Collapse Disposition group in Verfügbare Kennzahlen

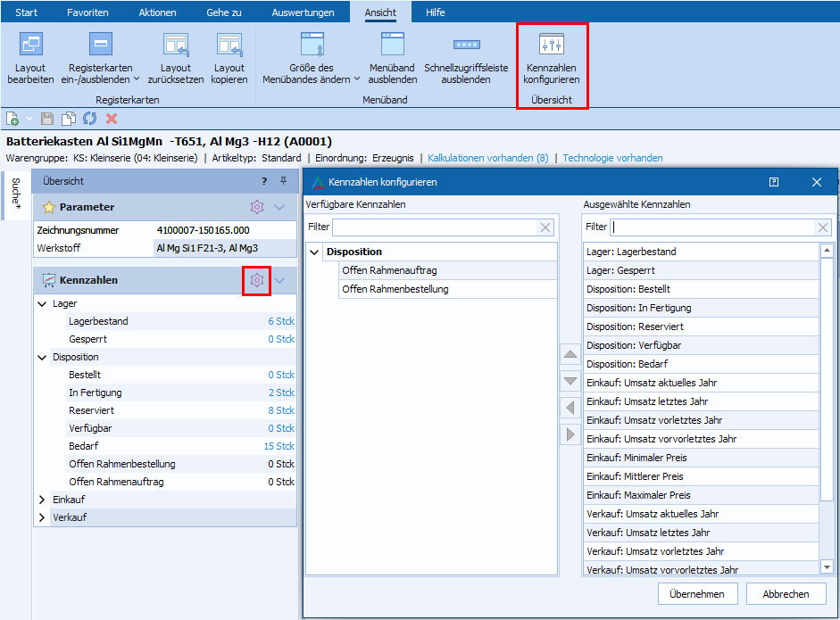[x=314, y=252]
